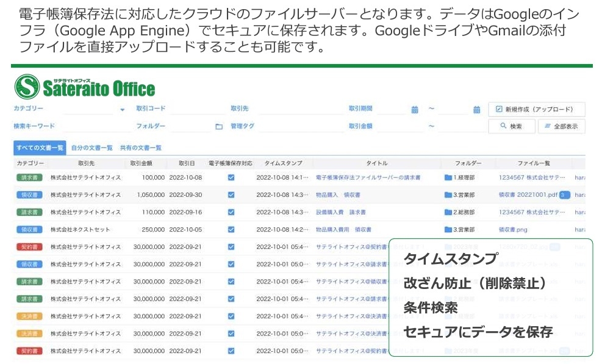Viewport: 602px width, 364px height.
Task: Switch to 共有の文書一覧 tab
Action: (x=140, y=148)
